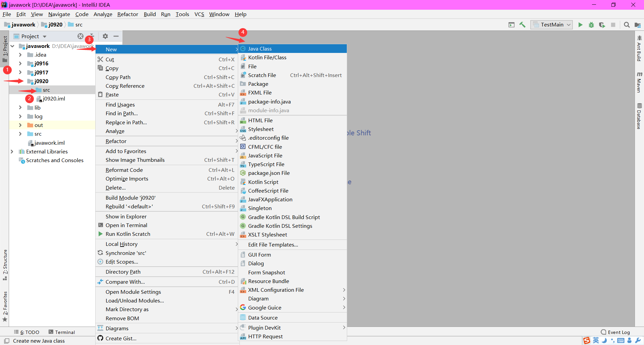Choose Local History entry

(167, 244)
